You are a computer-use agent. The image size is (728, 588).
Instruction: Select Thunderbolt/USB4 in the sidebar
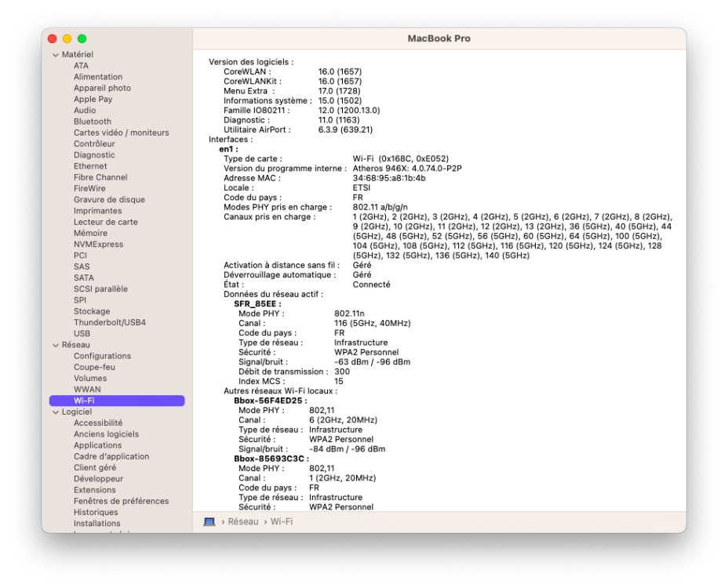(x=110, y=322)
